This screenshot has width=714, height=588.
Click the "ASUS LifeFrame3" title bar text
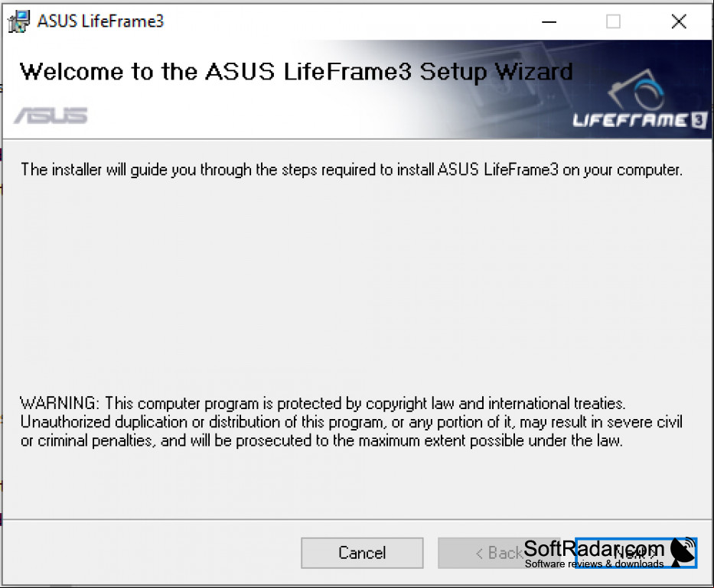(100, 21)
